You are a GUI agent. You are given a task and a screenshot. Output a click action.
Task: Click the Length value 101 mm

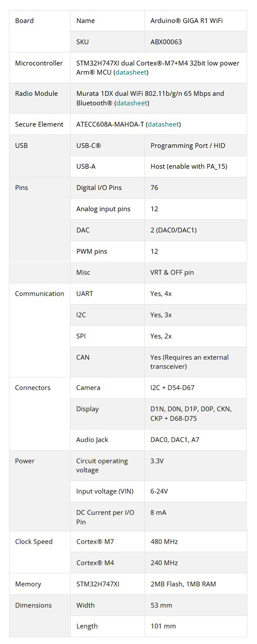pyautogui.click(x=163, y=626)
